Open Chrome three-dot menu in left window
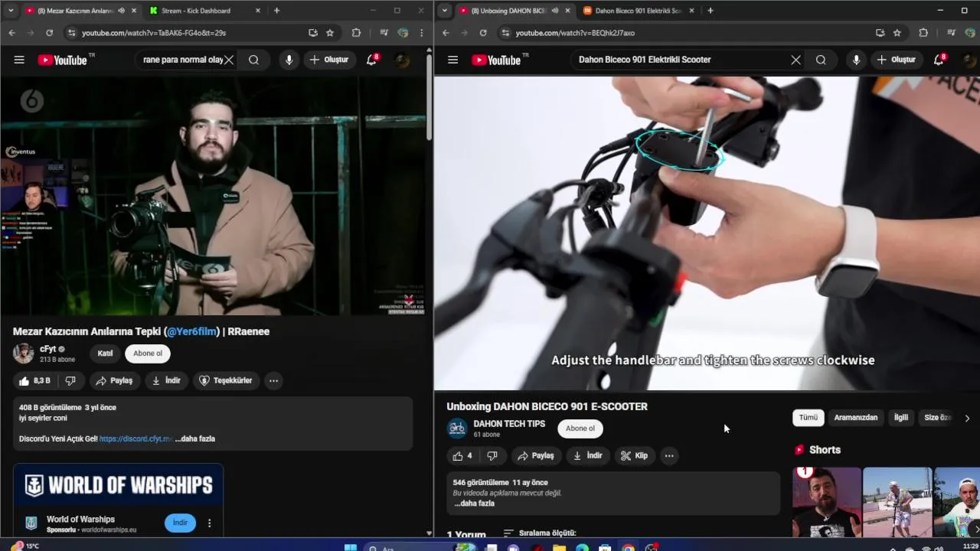This screenshot has width=980, height=551. coord(421,33)
